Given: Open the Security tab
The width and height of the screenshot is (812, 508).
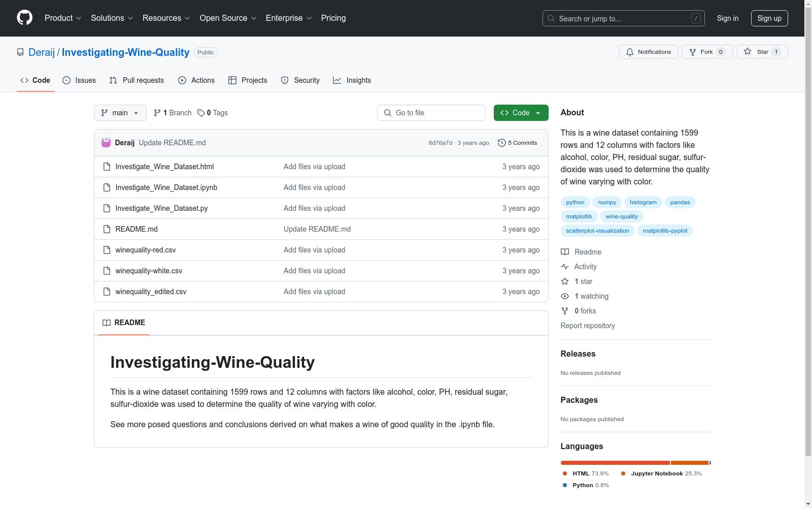Looking at the screenshot, I should (300, 80).
